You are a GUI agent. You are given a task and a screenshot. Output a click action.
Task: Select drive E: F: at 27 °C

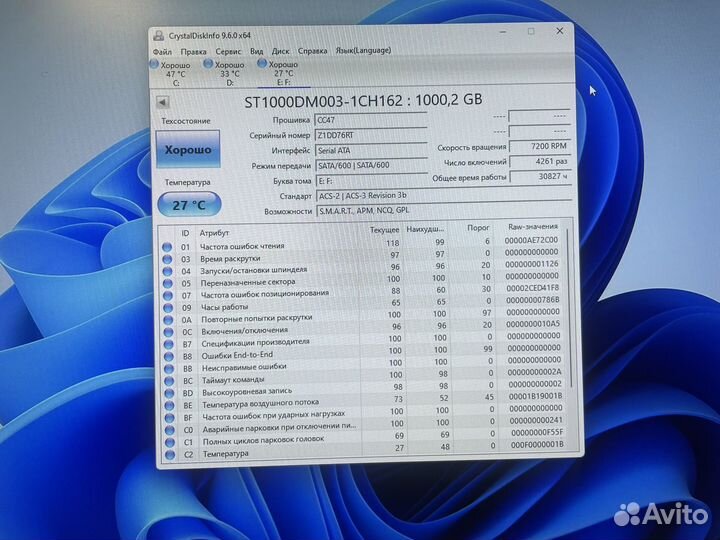click(x=280, y=73)
